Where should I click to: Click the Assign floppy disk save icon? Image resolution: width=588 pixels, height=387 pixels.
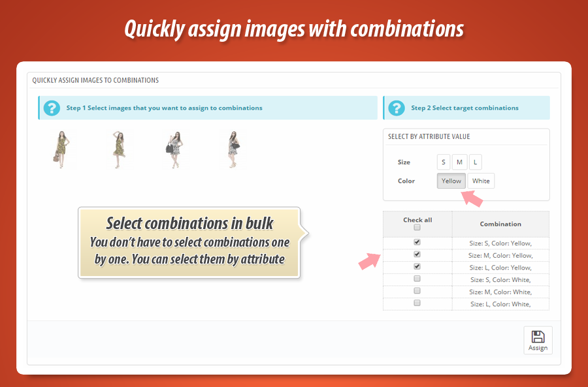(x=538, y=337)
